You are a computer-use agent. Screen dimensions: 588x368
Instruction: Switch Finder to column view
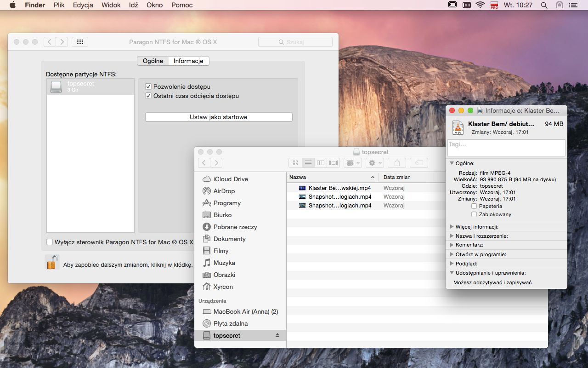321,163
